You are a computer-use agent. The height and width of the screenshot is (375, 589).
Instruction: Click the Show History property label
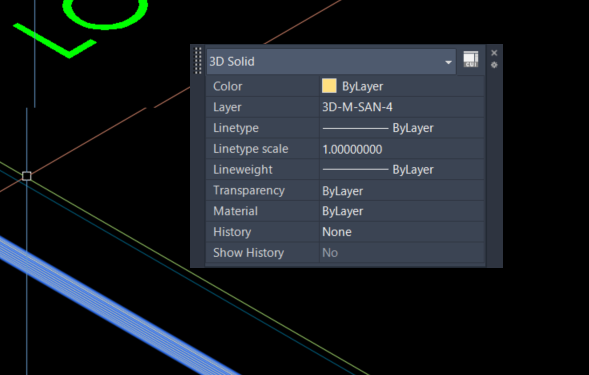(x=248, y=253)
